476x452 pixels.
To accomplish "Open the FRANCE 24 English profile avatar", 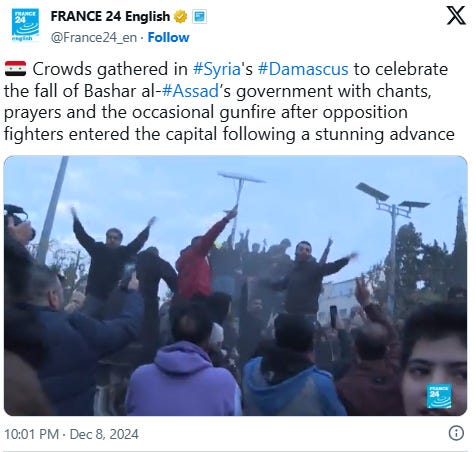I will pyautogui.click(x=25, y=25).
